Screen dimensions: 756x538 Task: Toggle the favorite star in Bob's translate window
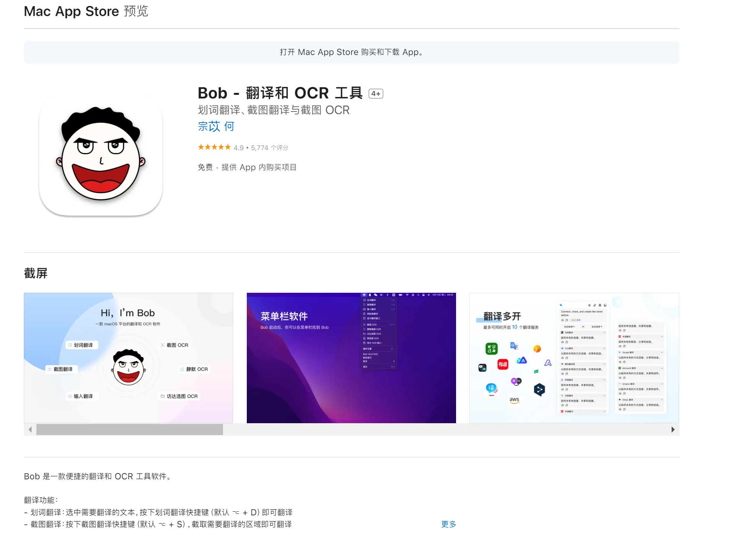pos(589,305)
